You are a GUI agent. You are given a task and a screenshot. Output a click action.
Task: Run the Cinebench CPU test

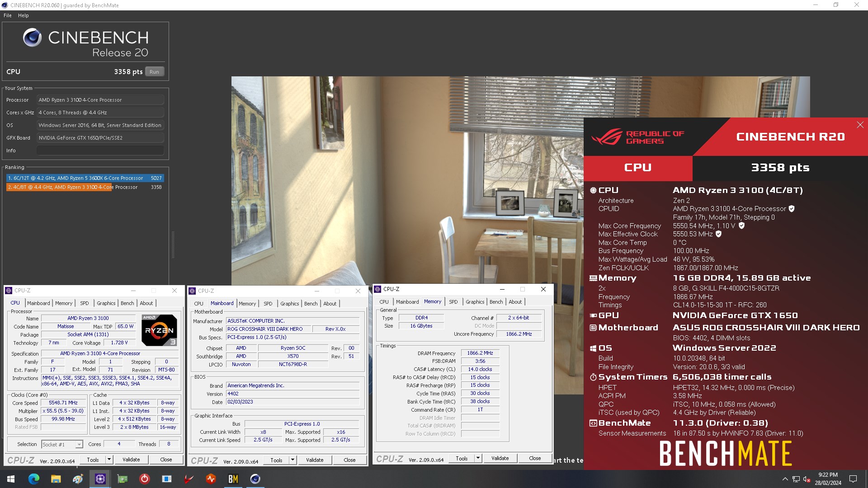[x=154, y=72]
